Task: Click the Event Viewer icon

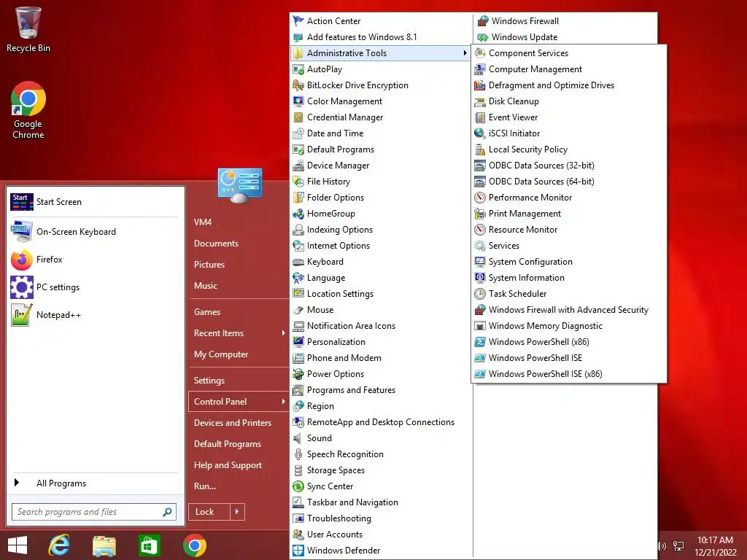Action: (480, 117)
